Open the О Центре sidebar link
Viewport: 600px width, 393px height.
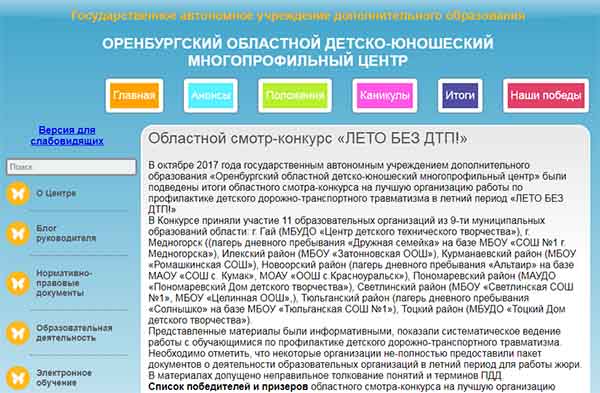click(56, 193)
